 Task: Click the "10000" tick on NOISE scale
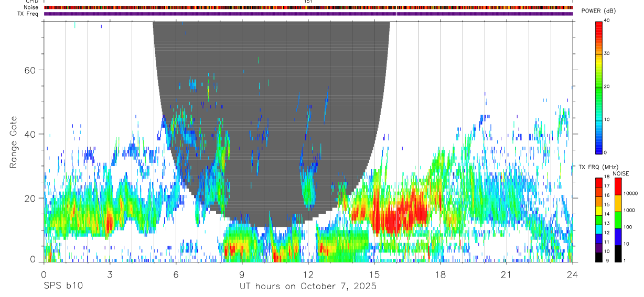[x=630, y=193]
